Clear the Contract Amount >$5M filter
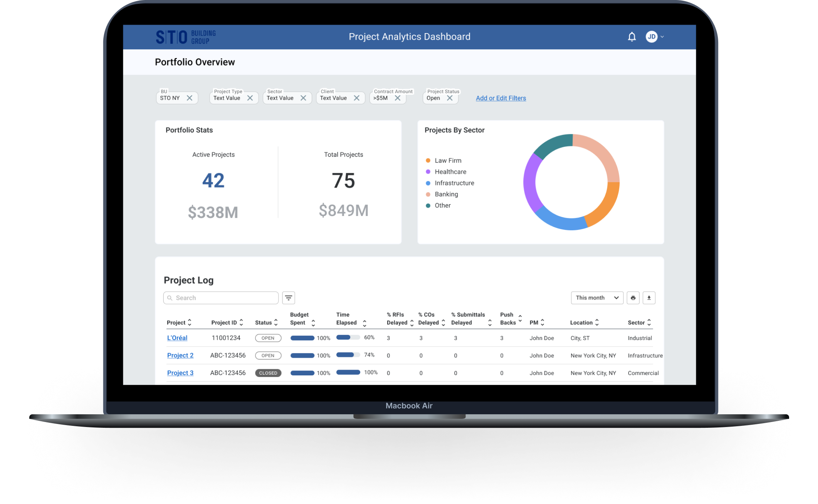 pos(398,98)
